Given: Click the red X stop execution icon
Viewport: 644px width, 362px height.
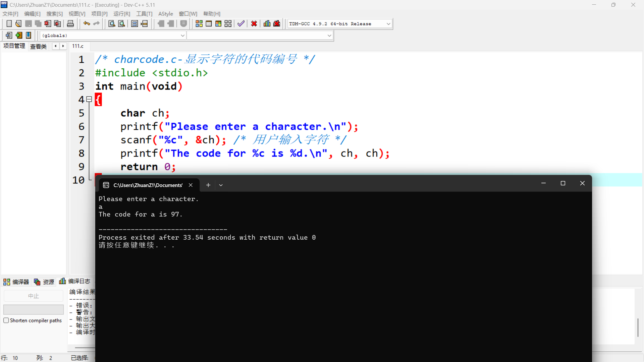Looking at the screenshot, I should coord(254,24).
